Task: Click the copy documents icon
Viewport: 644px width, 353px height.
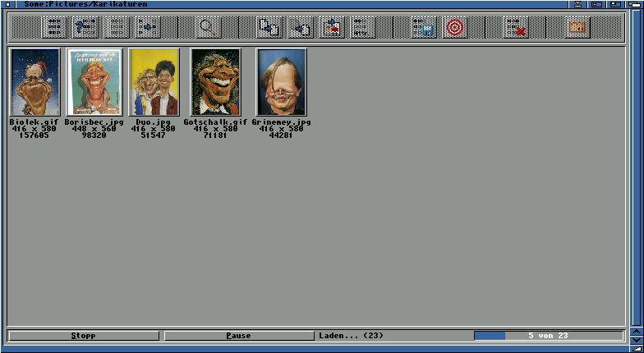Action: point(269,27)
